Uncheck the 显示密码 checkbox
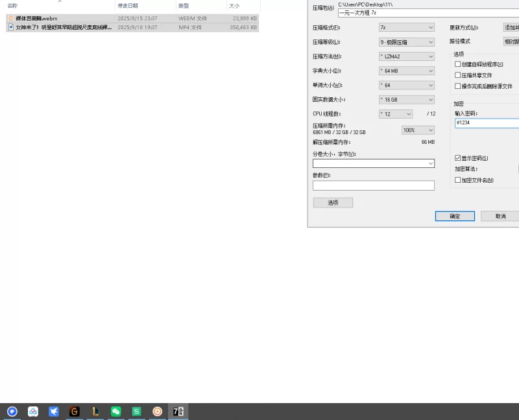Image resolution: width=519 pixels, height=420 pixels. (x=457, y=158)
